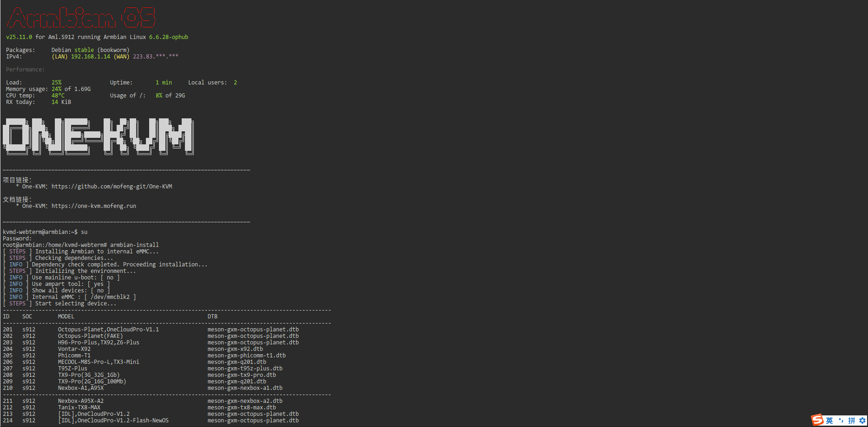
Task: Click the MODEL column header
Action: pyautogui.click(x=66, y=317)
